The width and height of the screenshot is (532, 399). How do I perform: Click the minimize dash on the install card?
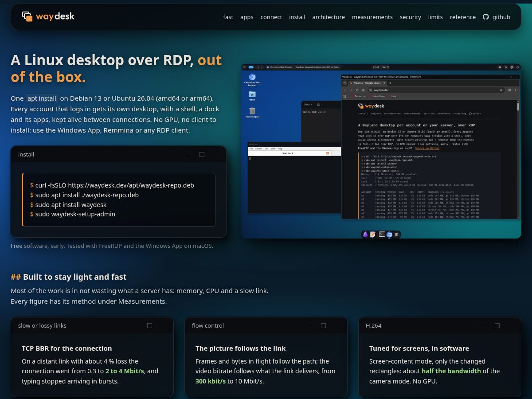[188, 155]
